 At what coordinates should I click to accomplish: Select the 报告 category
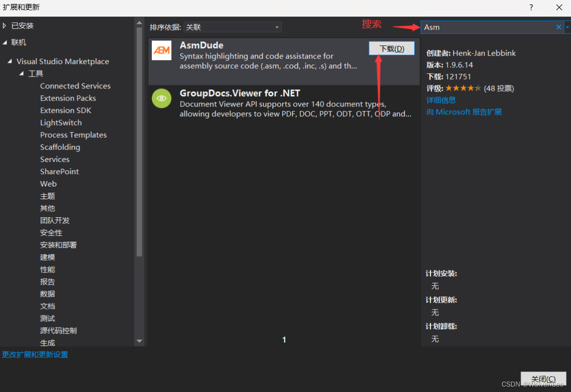(47, 282)
